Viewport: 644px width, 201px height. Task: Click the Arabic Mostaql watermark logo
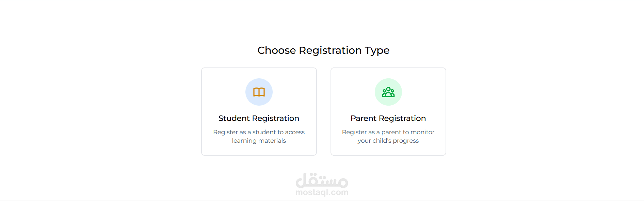point(322,181)
